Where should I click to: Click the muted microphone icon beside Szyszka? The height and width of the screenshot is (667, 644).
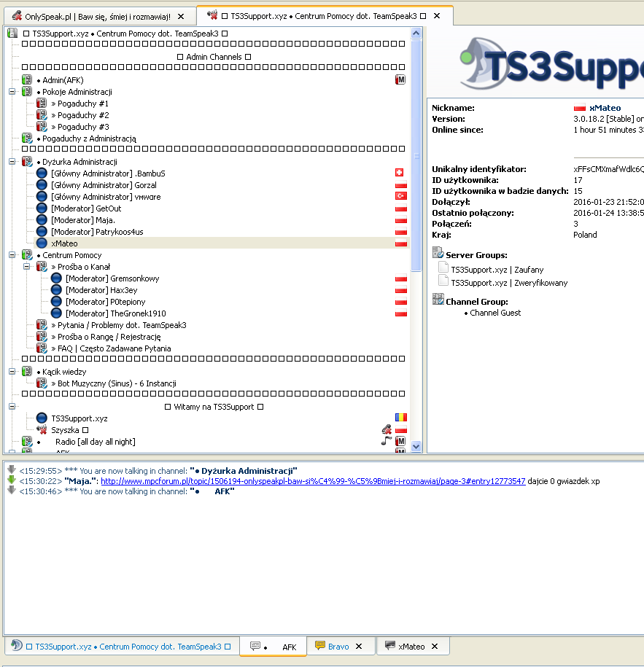pos(387,429)
